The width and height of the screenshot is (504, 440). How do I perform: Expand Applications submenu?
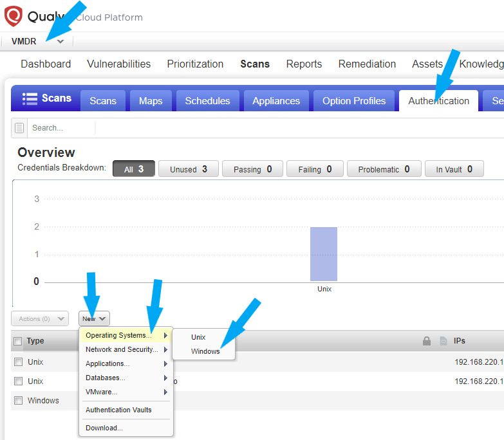tap(126, 363)
